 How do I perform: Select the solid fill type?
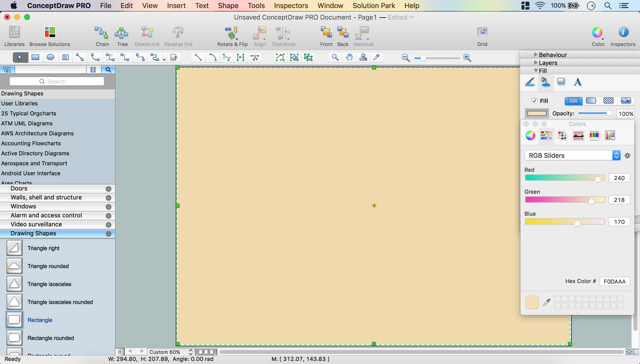573,101
